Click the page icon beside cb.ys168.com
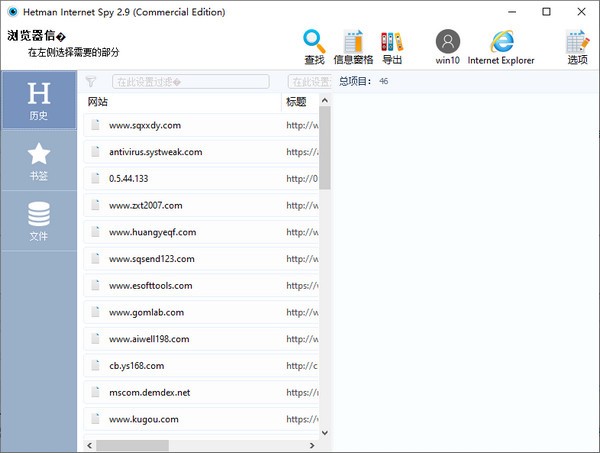600x453 pixels. 96,366
